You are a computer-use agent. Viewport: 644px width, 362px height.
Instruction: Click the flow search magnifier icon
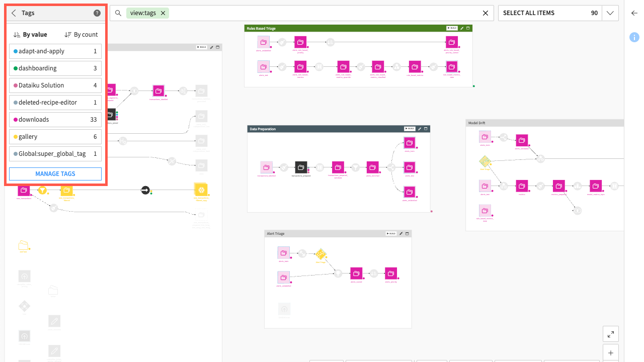pyautogui.click(x=118, y=13)
